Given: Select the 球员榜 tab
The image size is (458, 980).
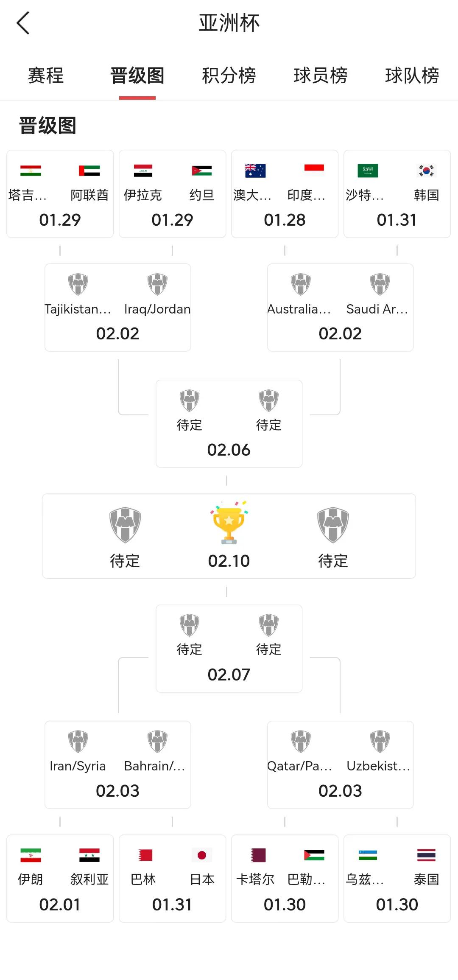Looking at the screenshot, I should coord(321,76).
